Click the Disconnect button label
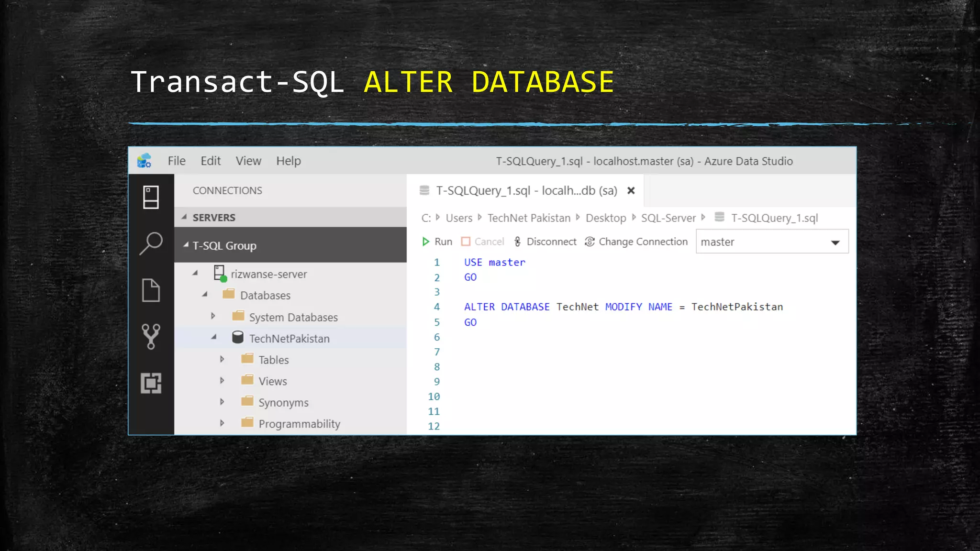This screenshot has height=551, width=980. click(551, 242)
